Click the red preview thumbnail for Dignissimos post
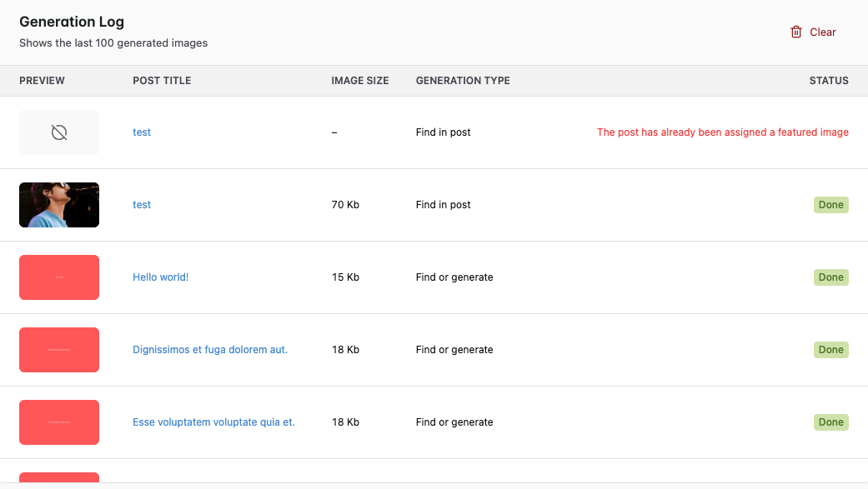The height and width of the screenshot is (489, 868). tap(59, 350)
